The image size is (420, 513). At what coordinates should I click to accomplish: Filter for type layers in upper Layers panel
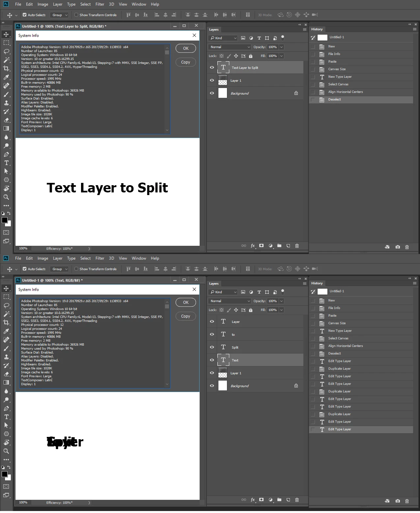tap(259, 38)
